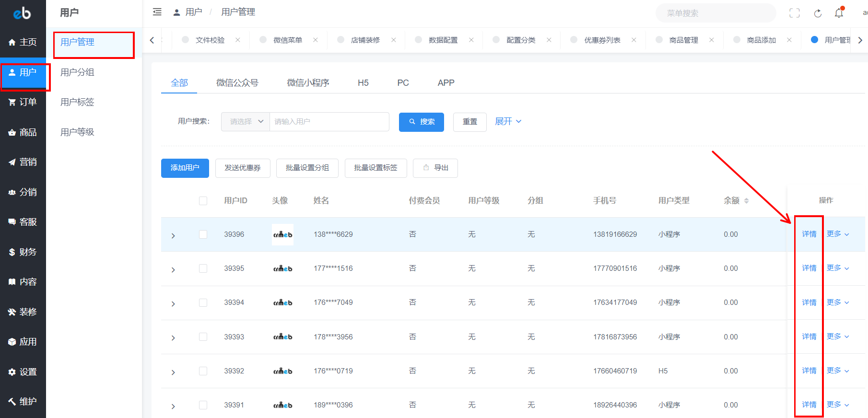Close the 数据配置 tab
This screenshot has width=868, height=418.
tap(471, 40)
